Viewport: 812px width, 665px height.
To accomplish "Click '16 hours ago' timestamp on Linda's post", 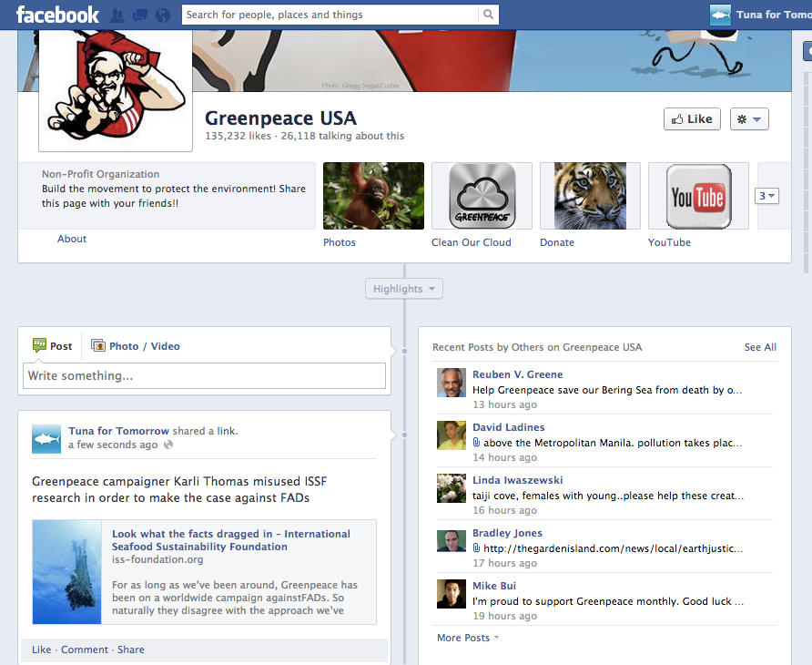I will point(505,510).
